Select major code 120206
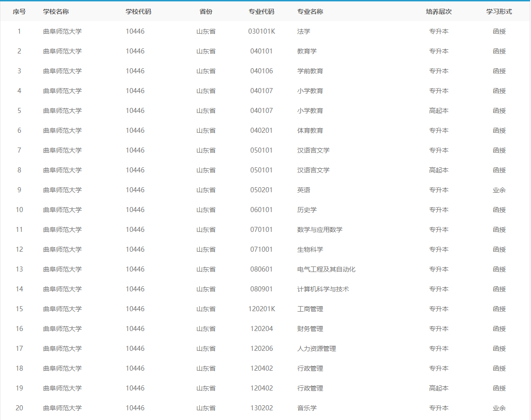Screen dimensions: 531x420 [261, 349]
